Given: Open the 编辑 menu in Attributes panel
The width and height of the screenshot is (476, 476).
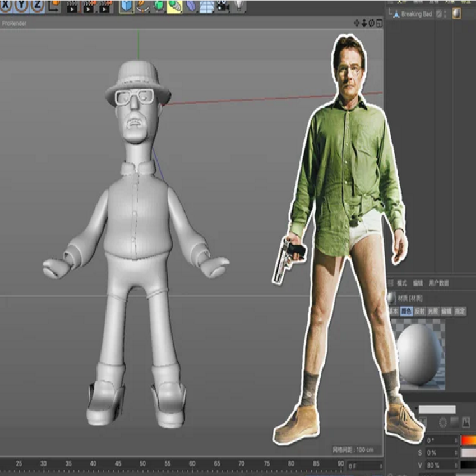Looking at the screenshot, I should 418,283.
